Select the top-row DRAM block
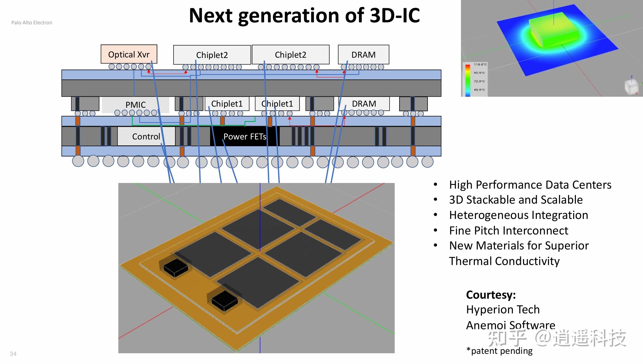This screenshot has height=364, width=643. (x=363, y=55)
